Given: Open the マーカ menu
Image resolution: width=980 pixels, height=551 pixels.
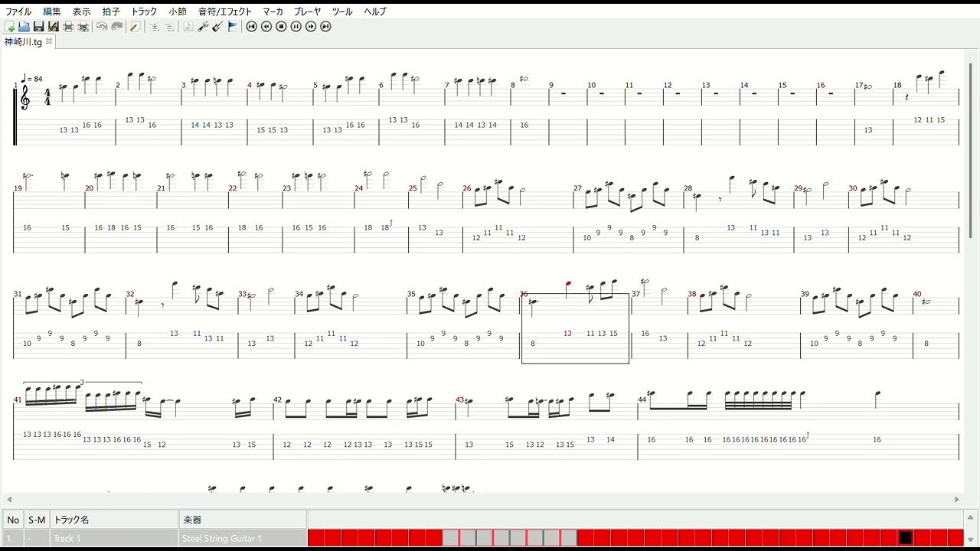Looking at the screenshot, I should click(273, 11).
